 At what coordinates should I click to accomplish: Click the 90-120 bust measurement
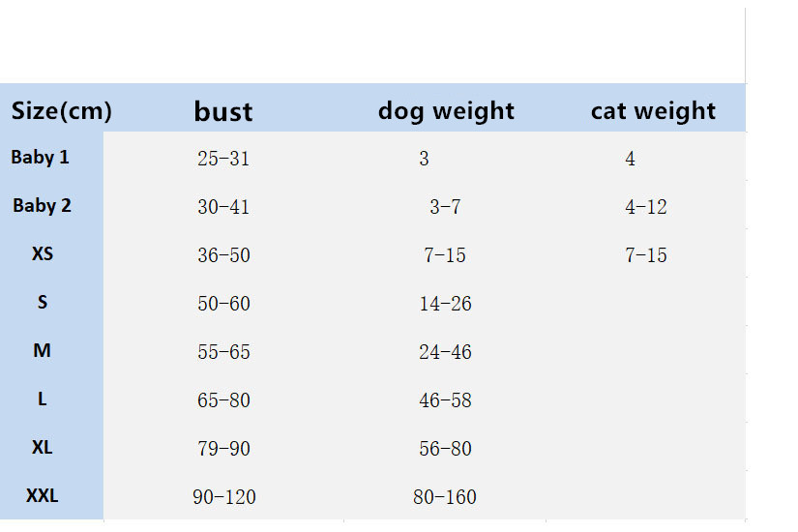click(224, 497)
